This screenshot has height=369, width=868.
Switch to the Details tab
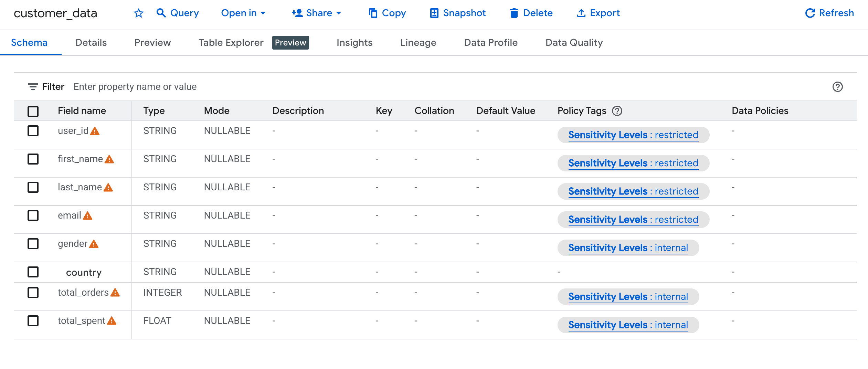point(91,43)
